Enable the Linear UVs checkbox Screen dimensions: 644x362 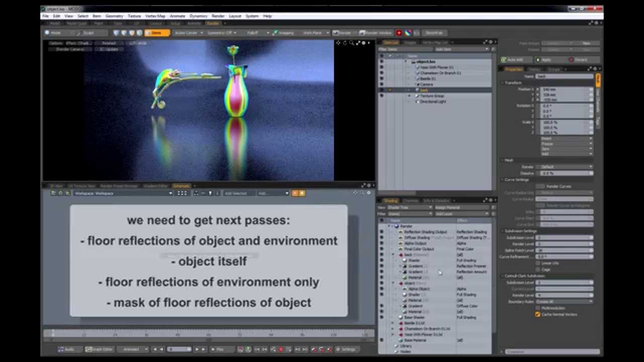(x=538, y=263)
